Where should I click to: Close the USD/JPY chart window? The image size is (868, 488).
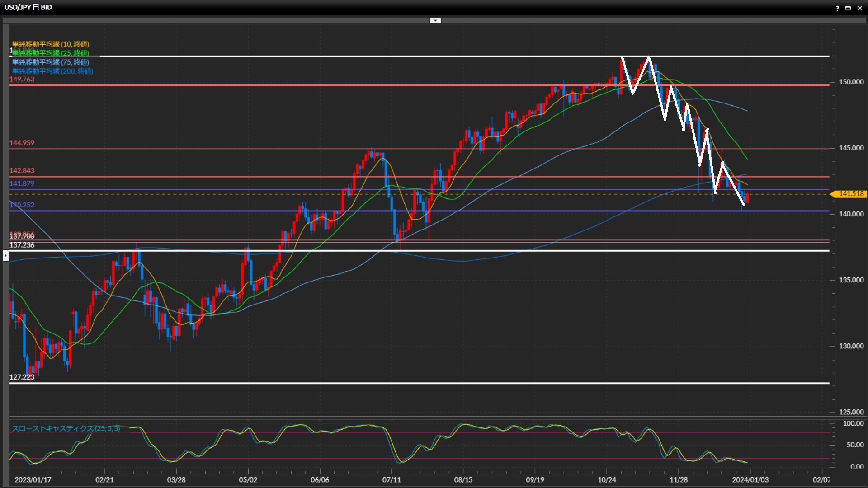pyautogui.click(x=859, y=8)
